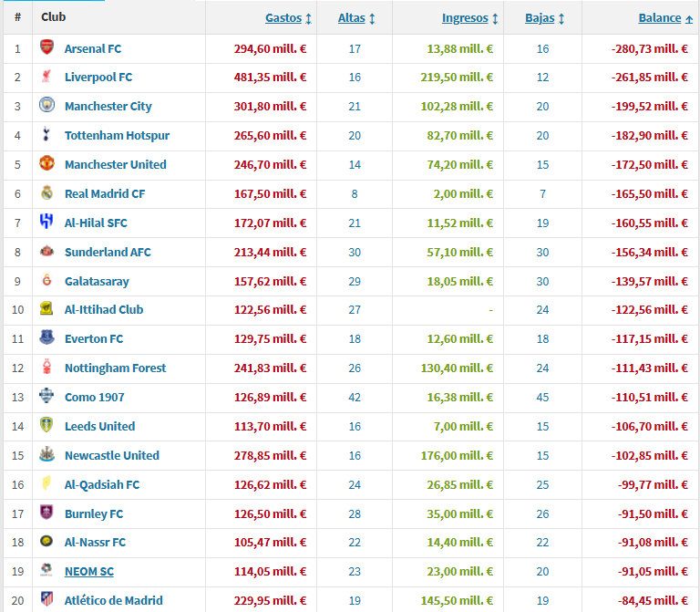Image resolution: width=700 pixels, height=612 pixels.
Task: Open the underlined NEOM SC link
Action: coord(89,571)
